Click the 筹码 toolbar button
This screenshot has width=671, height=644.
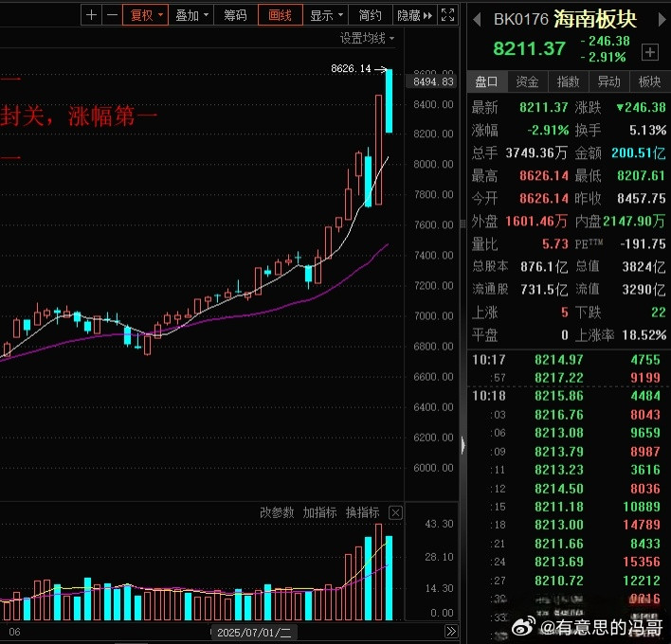(x=235, y=15)
